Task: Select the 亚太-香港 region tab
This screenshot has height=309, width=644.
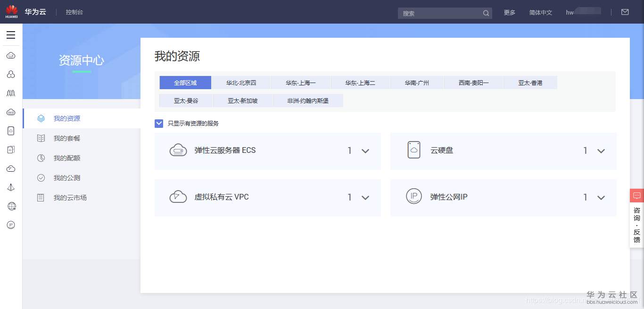Action: 530,83
